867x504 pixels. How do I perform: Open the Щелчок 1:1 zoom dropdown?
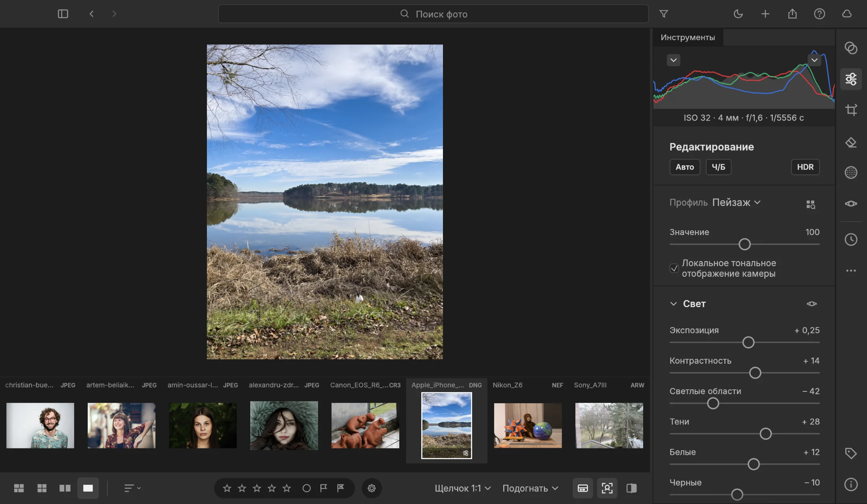coord(463,488)
